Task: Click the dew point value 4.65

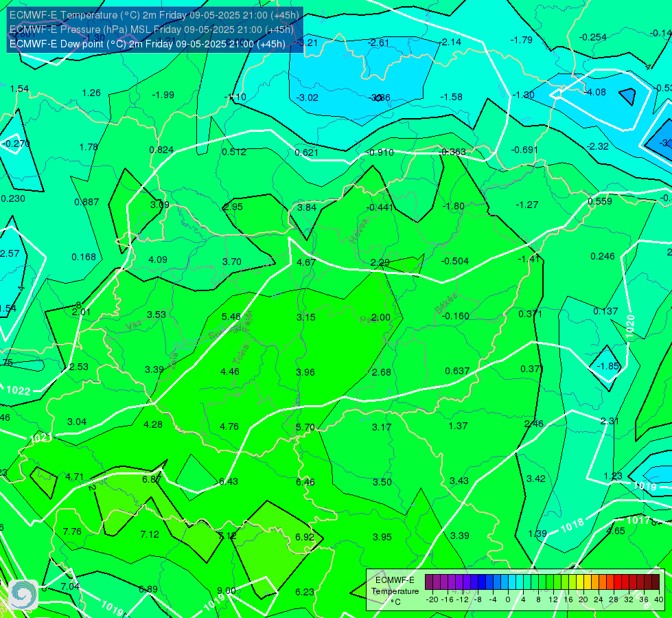Action: pyautogui.click(x=616, y=531)
